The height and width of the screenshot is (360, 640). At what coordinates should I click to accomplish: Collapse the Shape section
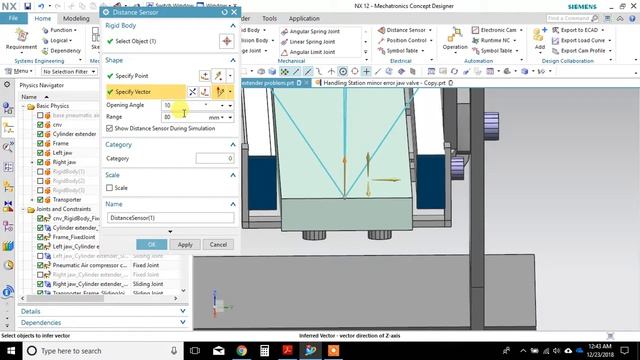[233, 60]
